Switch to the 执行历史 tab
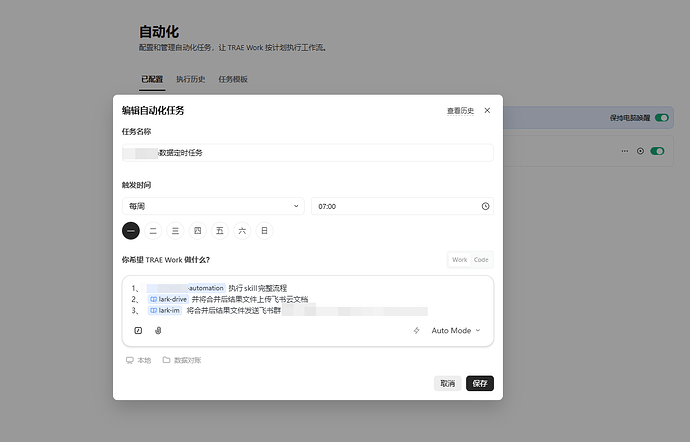The width and height of the screenshot is (690, 442). click(x=191, y=79)
